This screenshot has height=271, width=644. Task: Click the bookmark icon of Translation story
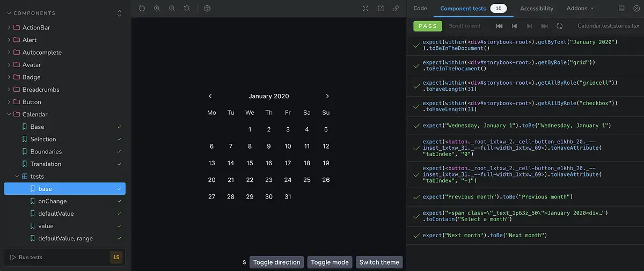[25, 164]
